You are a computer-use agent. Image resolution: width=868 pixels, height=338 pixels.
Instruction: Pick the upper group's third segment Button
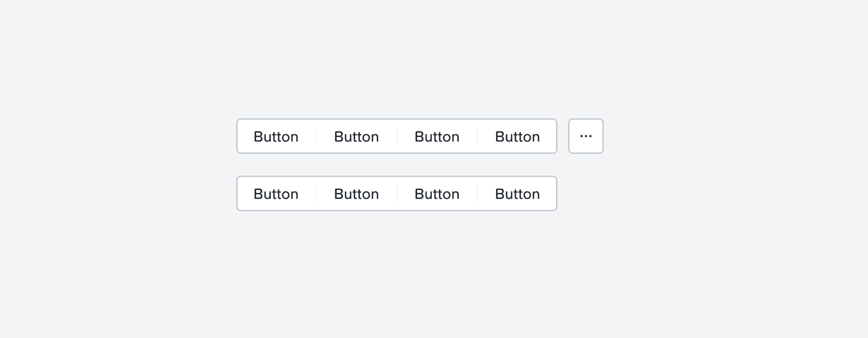(x=437, y=137)
